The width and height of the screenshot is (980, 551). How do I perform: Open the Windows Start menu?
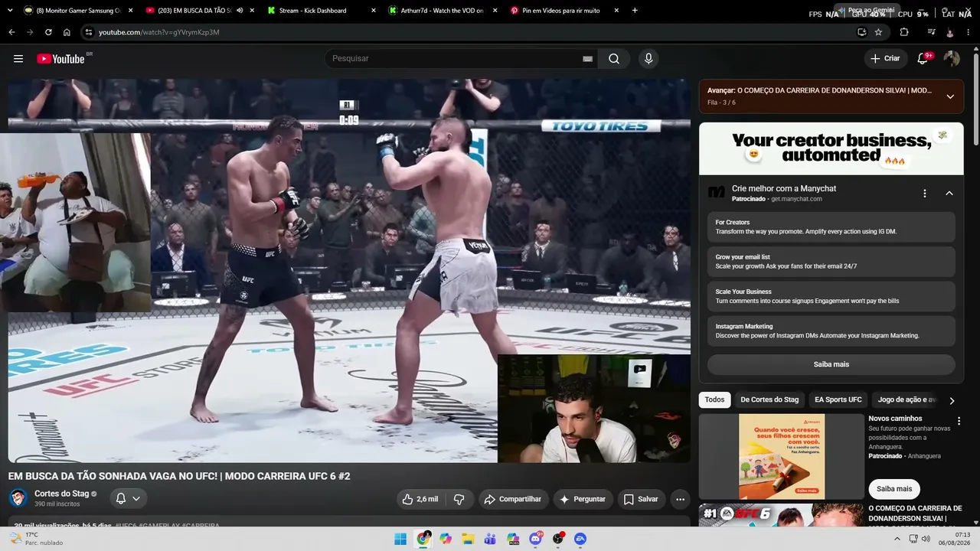tap(400, 539)
